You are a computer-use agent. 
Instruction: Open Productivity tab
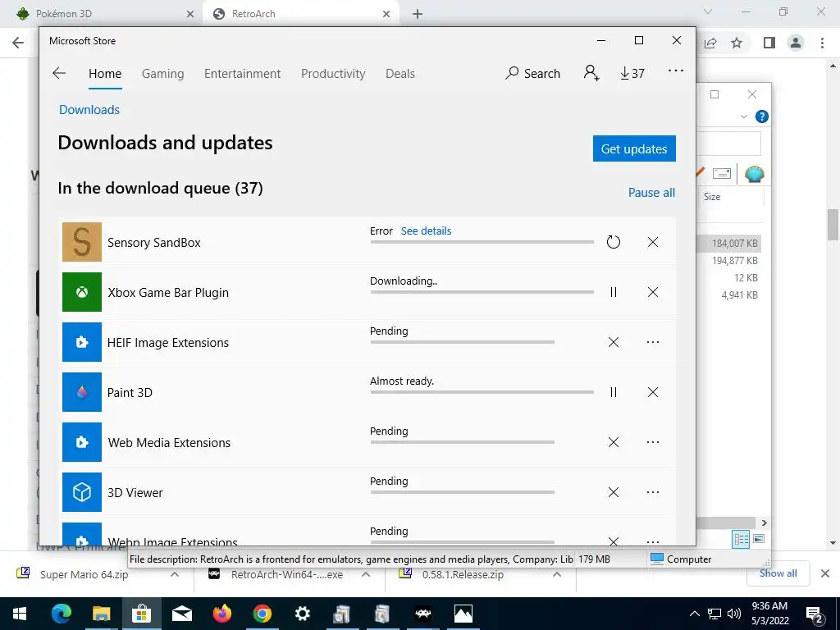(333, 73)
